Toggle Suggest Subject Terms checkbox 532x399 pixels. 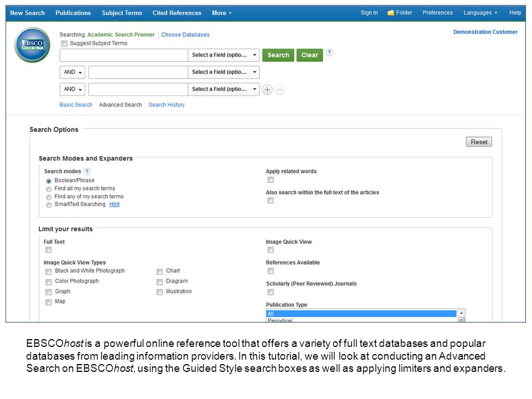pyautogui.click(x=64, y=43)
